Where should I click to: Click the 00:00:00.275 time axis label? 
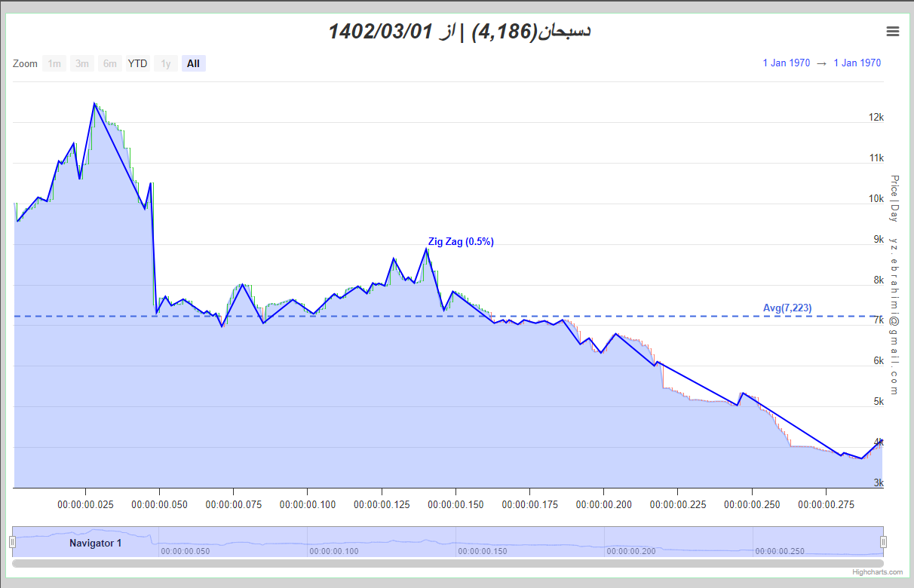[827, 504]
